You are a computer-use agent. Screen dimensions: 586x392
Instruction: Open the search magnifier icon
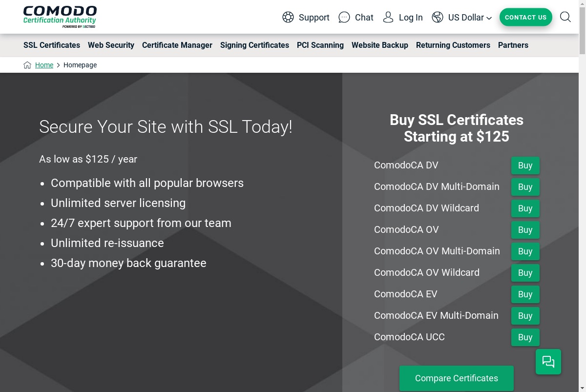pos(565,17)
